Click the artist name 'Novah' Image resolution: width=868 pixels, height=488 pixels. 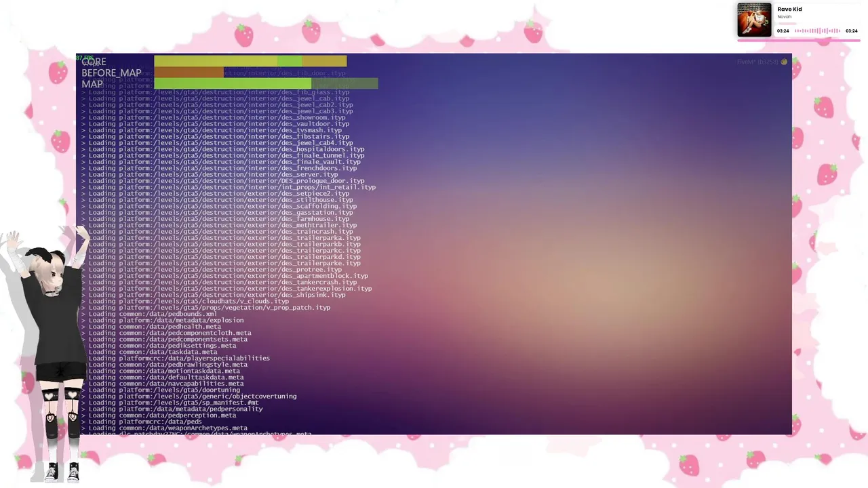pyautogui.click(x=784, y=17)
